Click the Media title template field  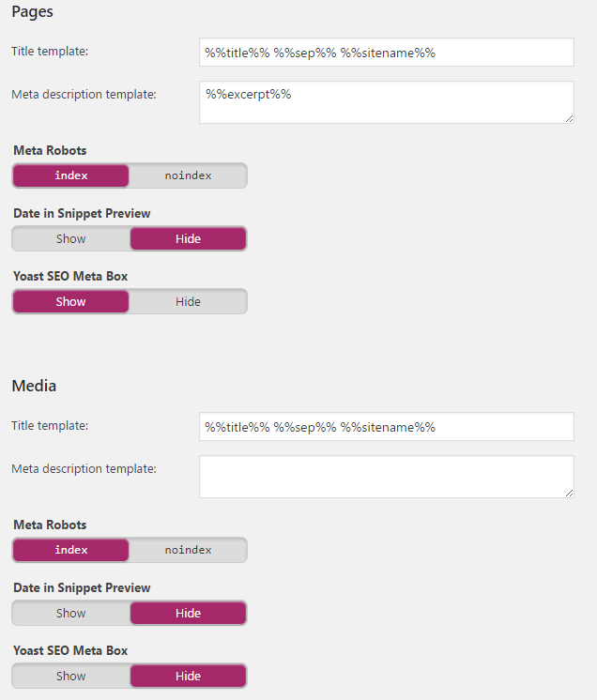386,427
